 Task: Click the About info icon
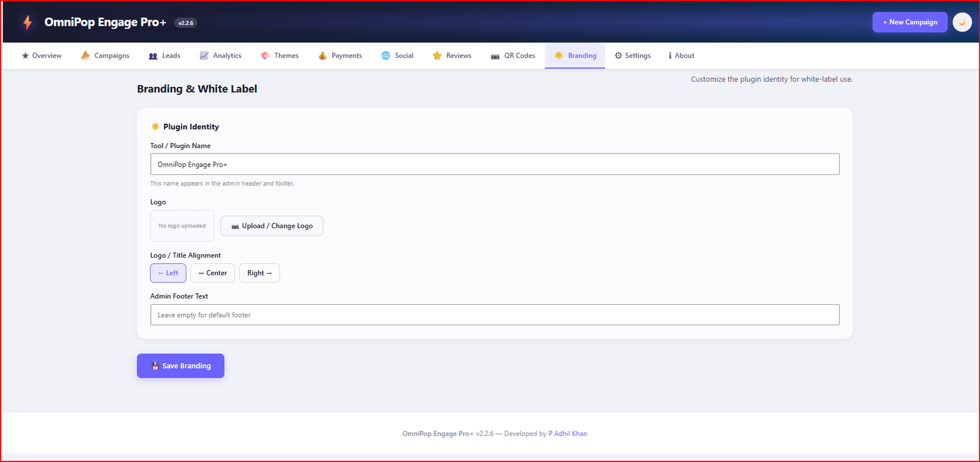click(x=670, y=56)
